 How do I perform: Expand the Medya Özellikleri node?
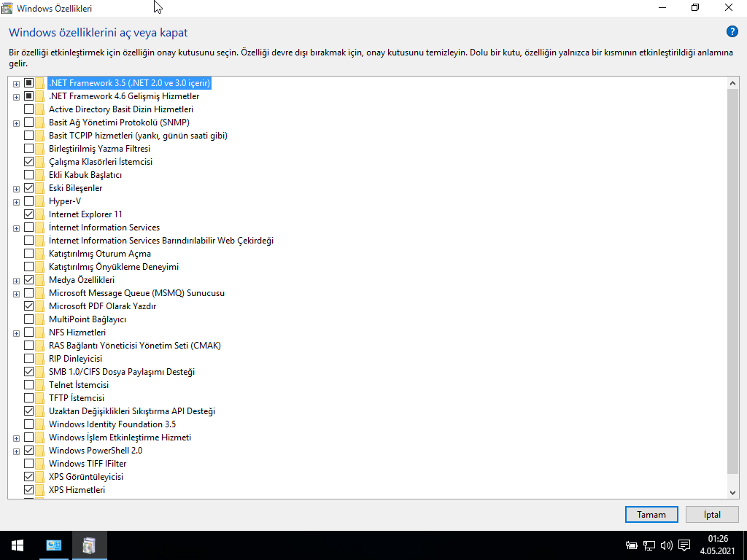16,281
